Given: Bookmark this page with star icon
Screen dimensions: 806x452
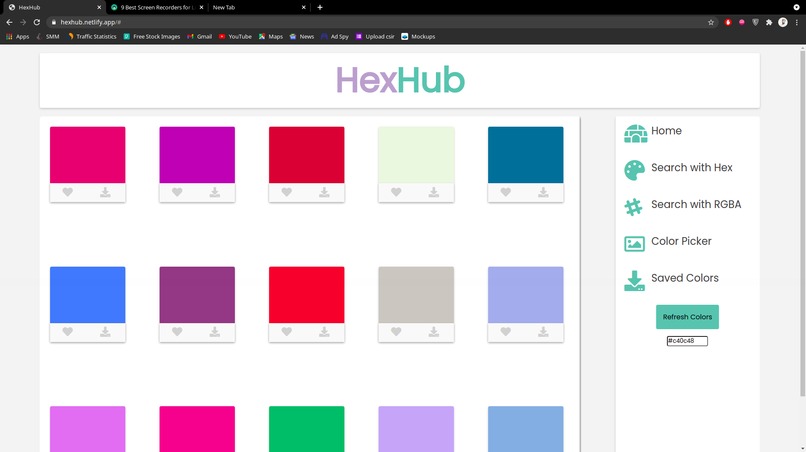Looking at the screenshot, I should [x=711, y=22].
